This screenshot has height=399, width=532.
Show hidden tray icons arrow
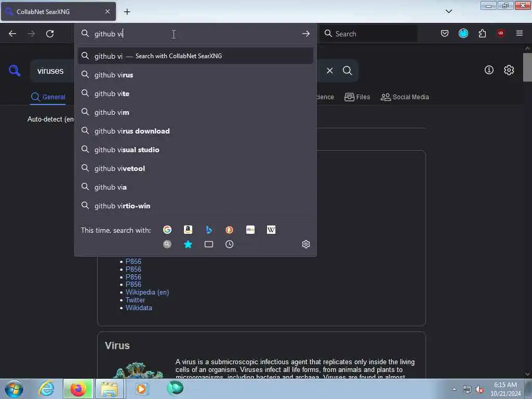[454, 390]
